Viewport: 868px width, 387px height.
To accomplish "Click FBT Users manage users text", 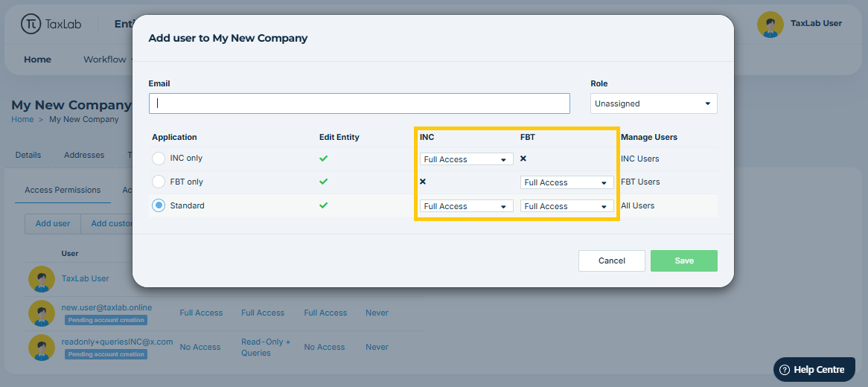I will coord(640,182).
